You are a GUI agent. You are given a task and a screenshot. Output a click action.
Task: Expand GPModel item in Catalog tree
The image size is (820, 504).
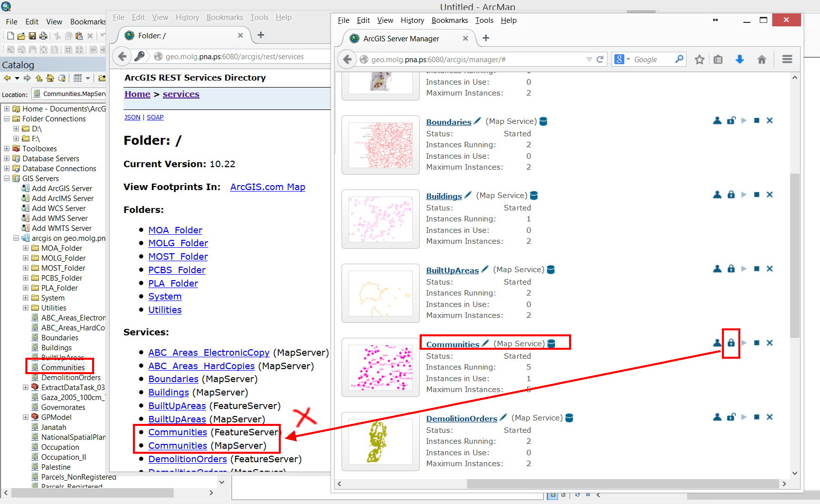coord(25,417)
